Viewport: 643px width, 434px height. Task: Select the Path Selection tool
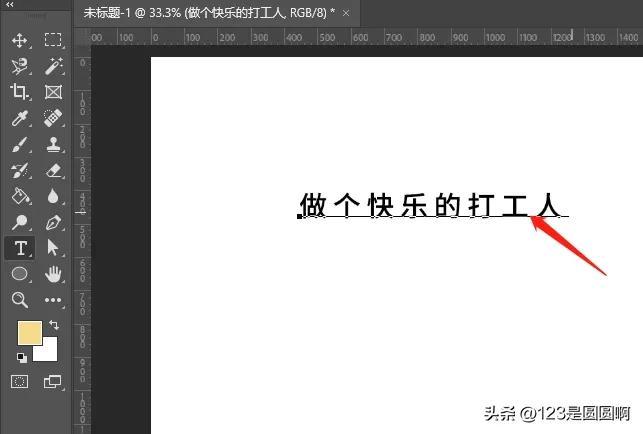pyautogui.click(x=53, y=248)
